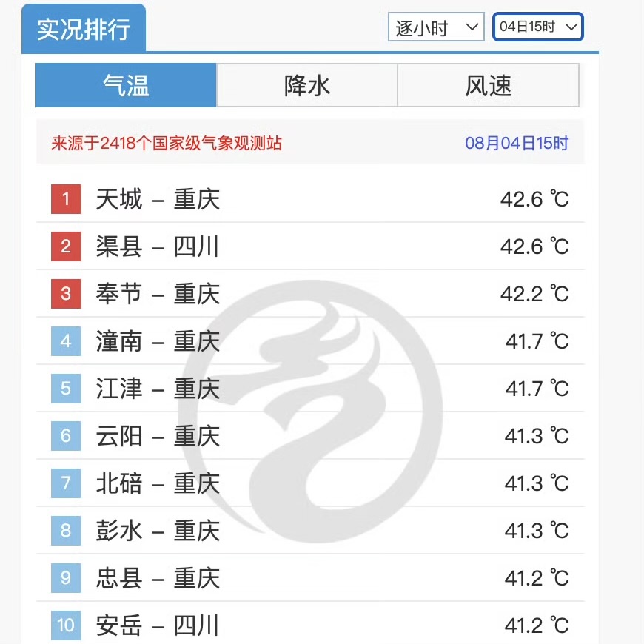The width and height of the screenshot is (644, 644).
Task: Click the red rank 2 badge
Action: point(66,246)
